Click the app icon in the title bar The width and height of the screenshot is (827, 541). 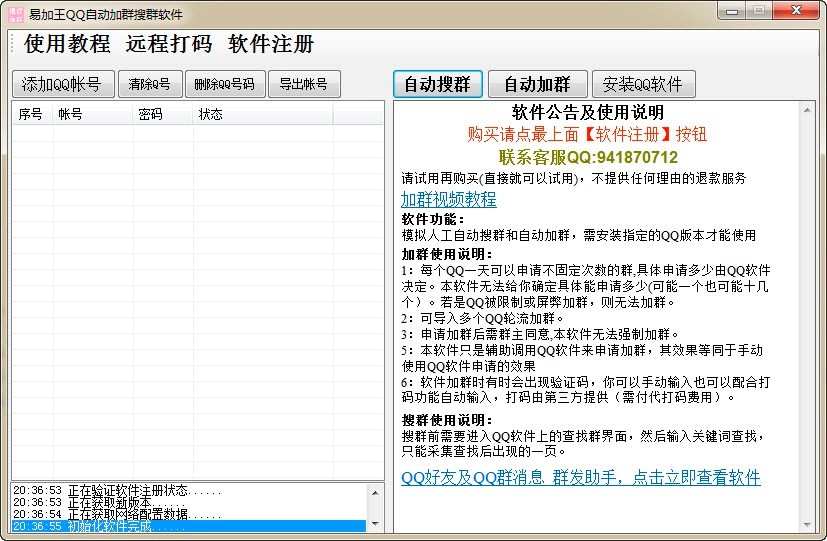point(15,11)
